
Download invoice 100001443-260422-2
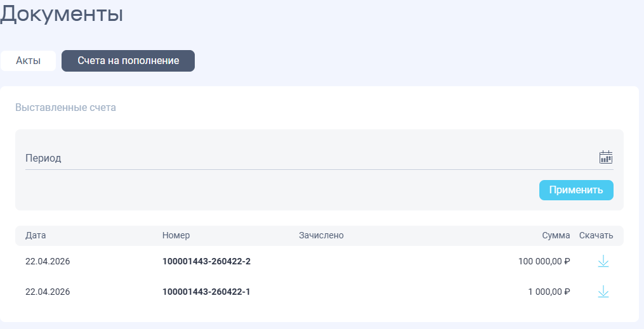coord(603,261)
